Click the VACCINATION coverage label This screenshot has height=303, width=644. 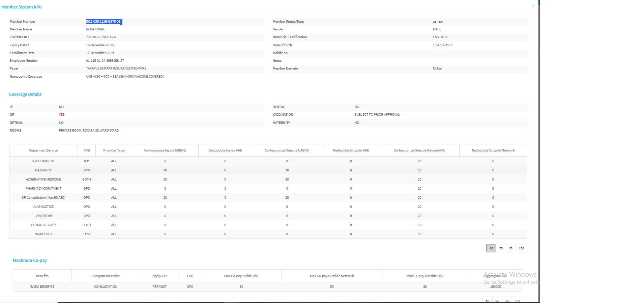pyautogui.click(x=283, y=115)
